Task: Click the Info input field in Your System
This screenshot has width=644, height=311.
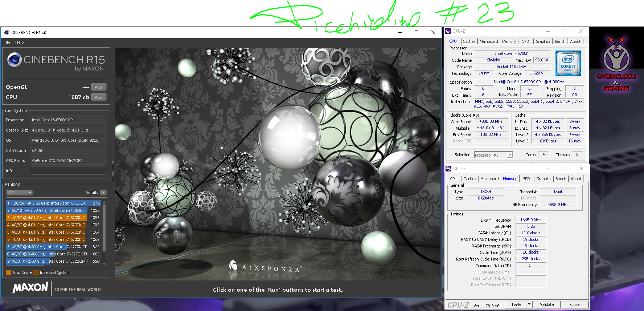Action: tap(68, 171)
